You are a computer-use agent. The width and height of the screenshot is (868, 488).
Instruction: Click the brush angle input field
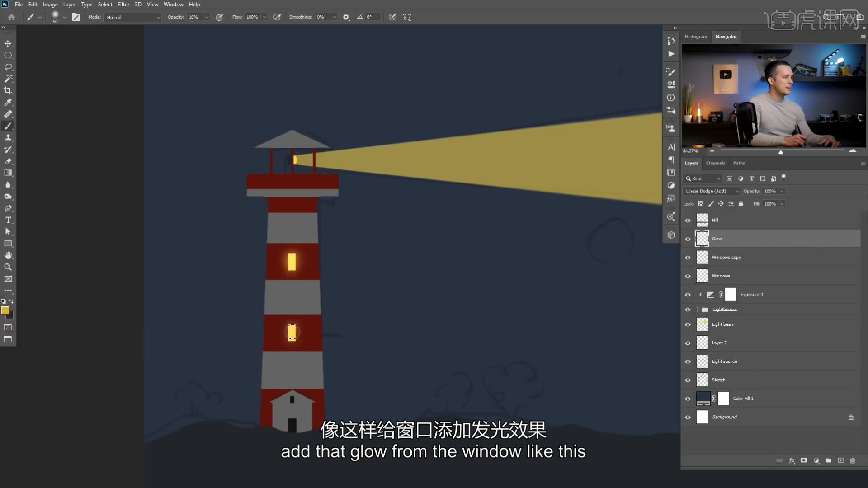(373, 17)
